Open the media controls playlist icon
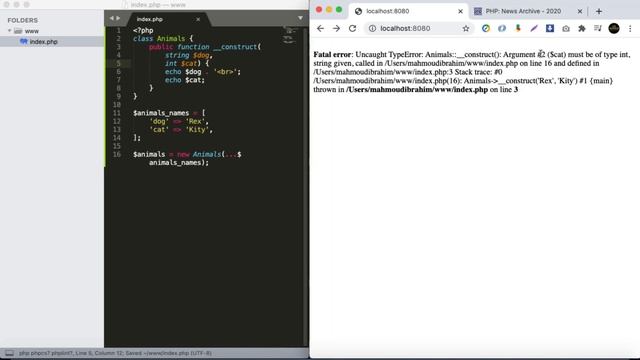The image size is (640, 360). coord(598,28)
